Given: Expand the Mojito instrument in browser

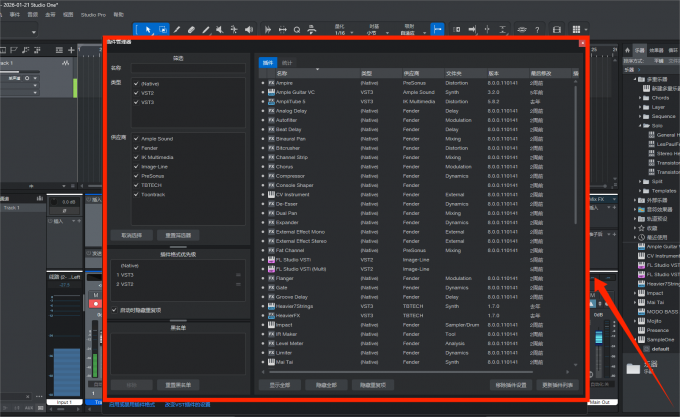Looking at the screenshot, I should [x=635, y=321].
